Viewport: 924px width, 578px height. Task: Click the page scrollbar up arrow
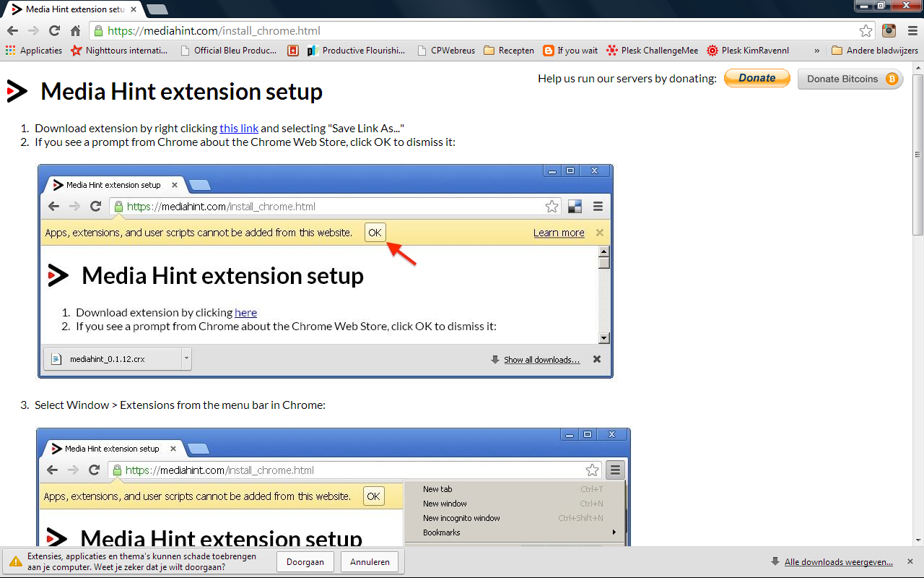coord(918,67)
